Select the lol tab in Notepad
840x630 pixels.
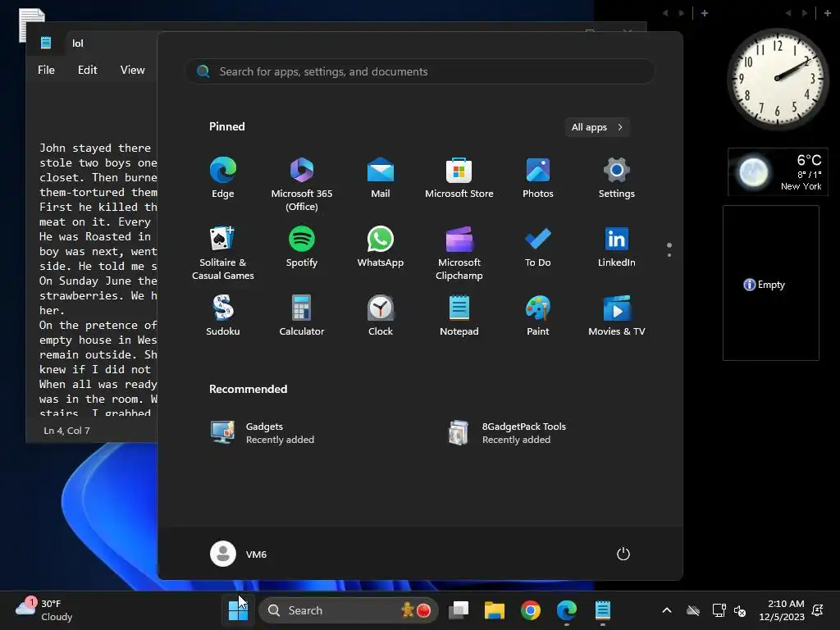coord(78,43)
